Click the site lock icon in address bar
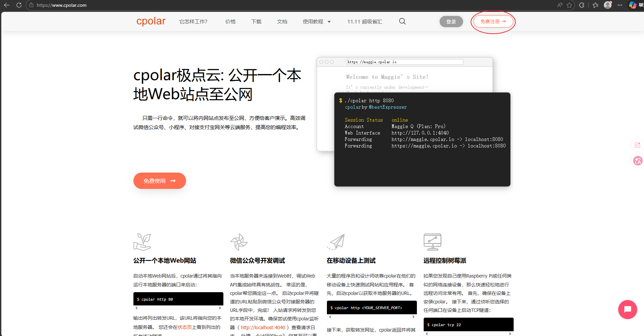 (x=31, y=5)
